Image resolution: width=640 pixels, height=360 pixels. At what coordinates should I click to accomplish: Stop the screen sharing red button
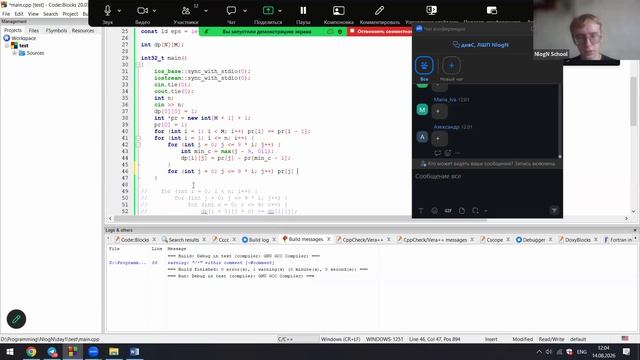tap(380, 31)
